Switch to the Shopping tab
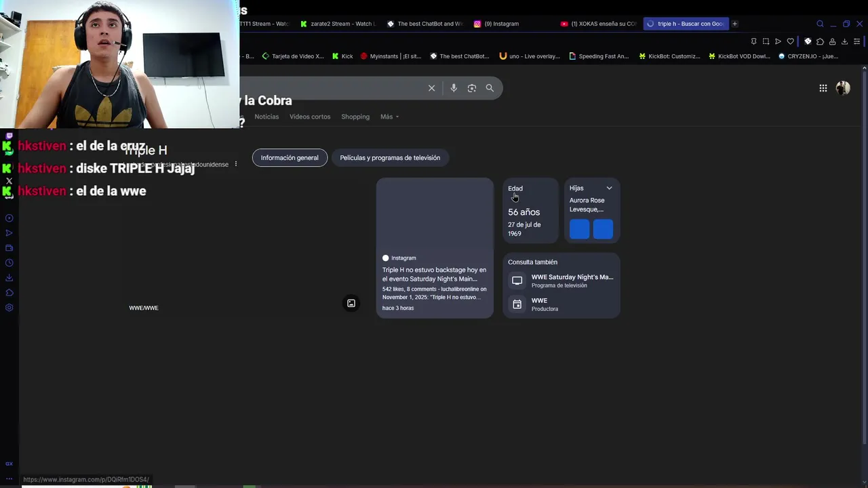The height and width of the screenshot is (488, 868). click(355, 117)
